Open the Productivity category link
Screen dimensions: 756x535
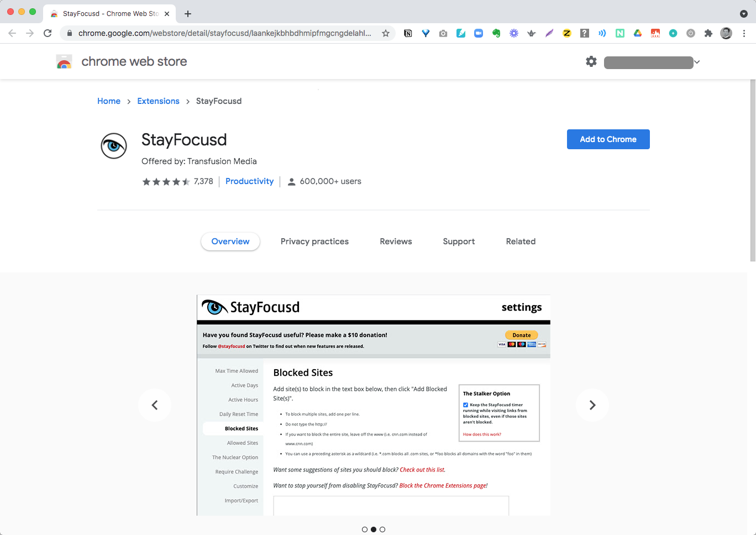tap(249, 181)
